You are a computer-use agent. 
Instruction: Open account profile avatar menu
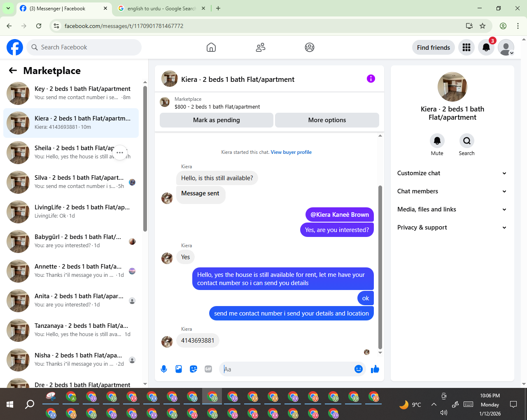pyautogui.click(x=506, y=47)
